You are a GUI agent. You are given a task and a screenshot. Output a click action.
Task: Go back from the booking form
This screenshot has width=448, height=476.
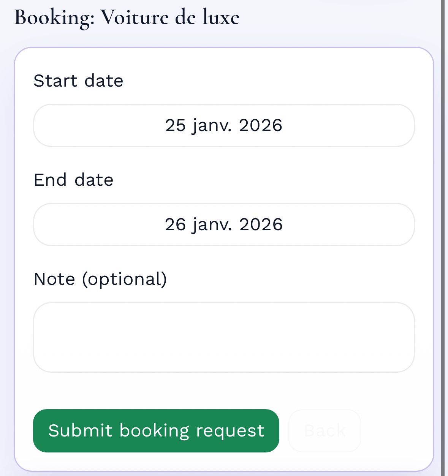(x=325, y=430)
